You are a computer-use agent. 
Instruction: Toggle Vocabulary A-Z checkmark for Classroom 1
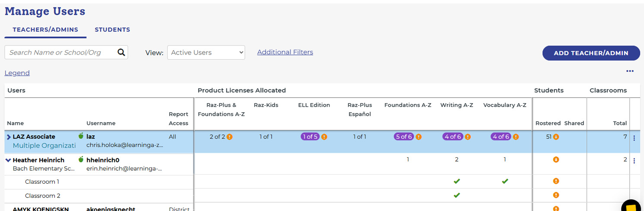(505, 182)
